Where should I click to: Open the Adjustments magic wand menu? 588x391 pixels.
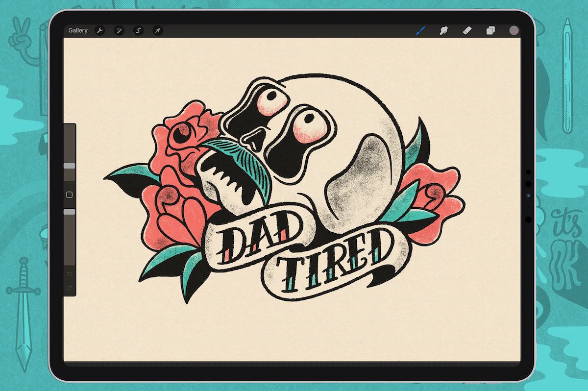[119, 30]
